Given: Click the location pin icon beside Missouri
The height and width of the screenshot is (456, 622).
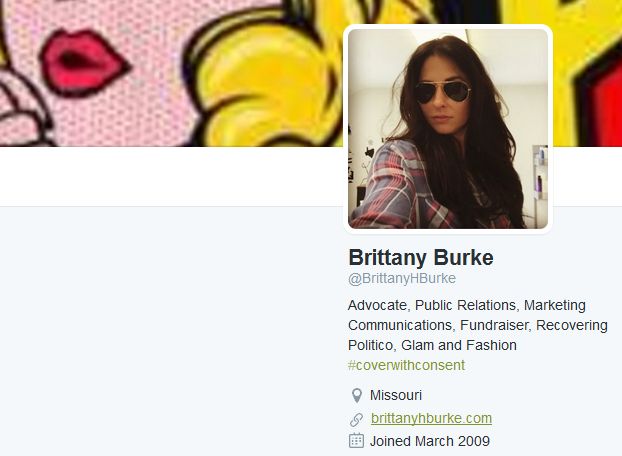Looking at the screenshot, I should 357,395.
